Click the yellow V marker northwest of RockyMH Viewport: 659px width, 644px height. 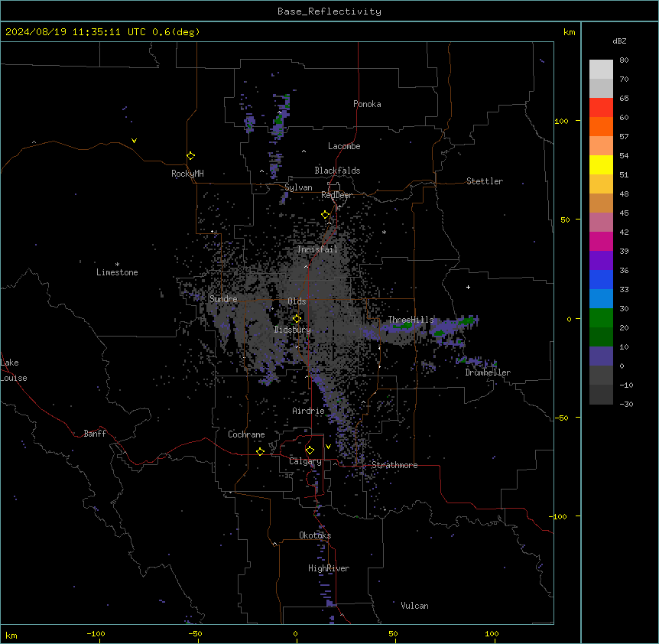click(134, 141)
